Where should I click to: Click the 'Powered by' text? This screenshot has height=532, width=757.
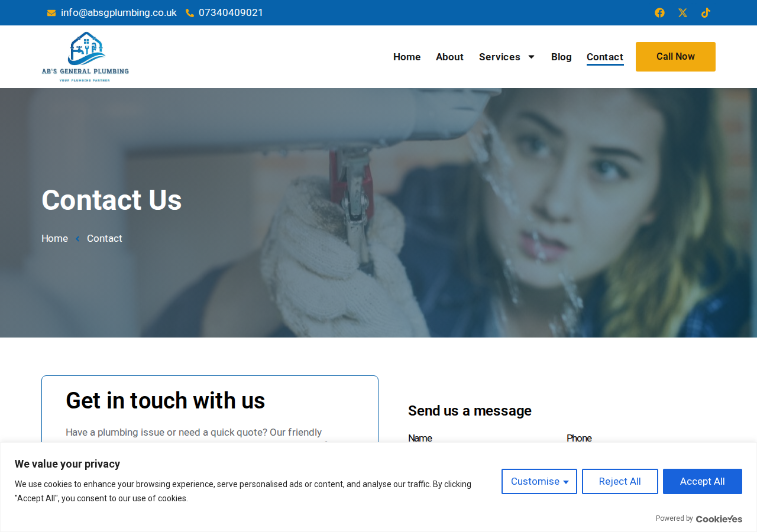[674, 518]
